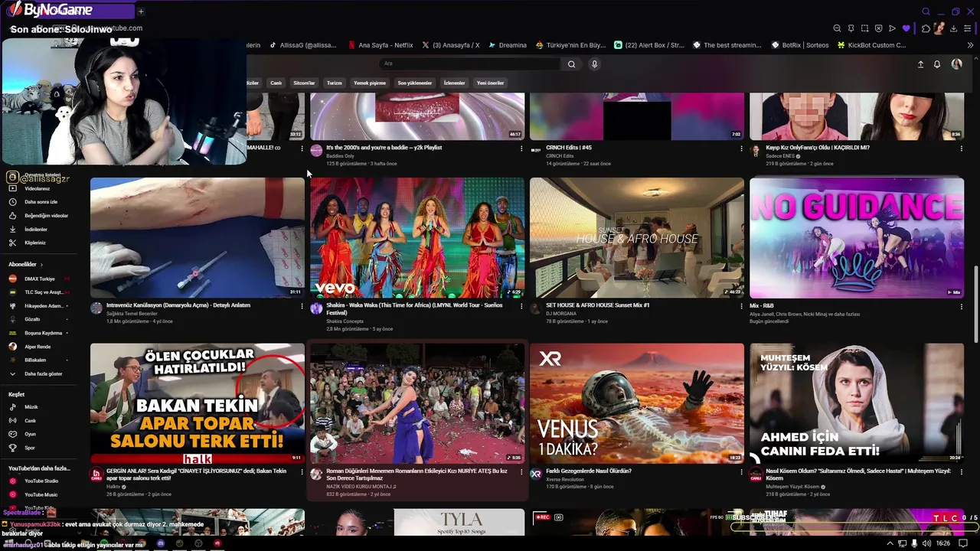Viewport: 980px width, 551px height.
Task: Play the Roman Düğünleri Nuriye Ateş video
Action: [x=417, y=403]
